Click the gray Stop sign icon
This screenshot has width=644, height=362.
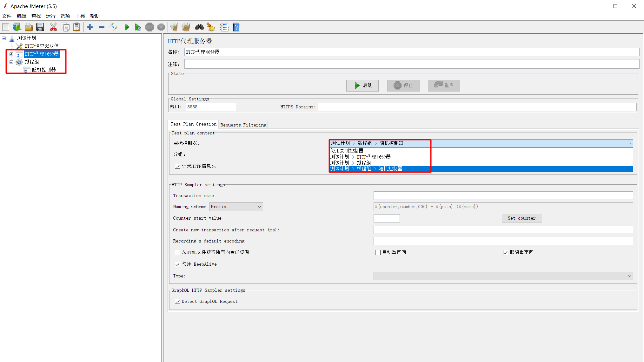pyautogui.click(x=149, y=27)
